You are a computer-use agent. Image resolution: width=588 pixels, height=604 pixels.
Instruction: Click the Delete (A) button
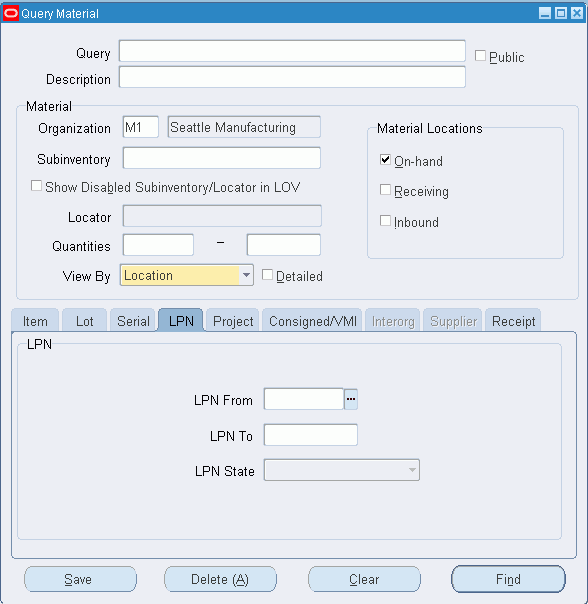tap(220, 579)
